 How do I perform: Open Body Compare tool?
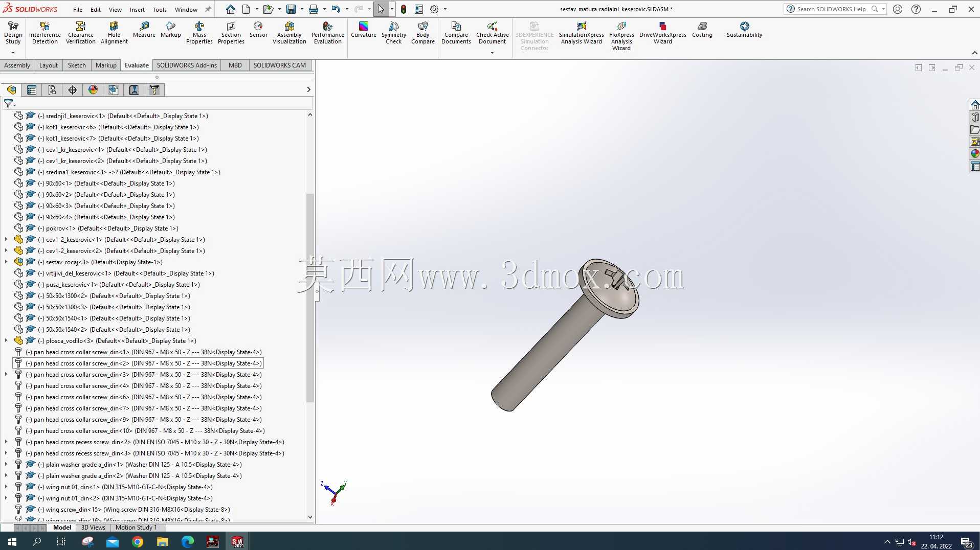423,34
